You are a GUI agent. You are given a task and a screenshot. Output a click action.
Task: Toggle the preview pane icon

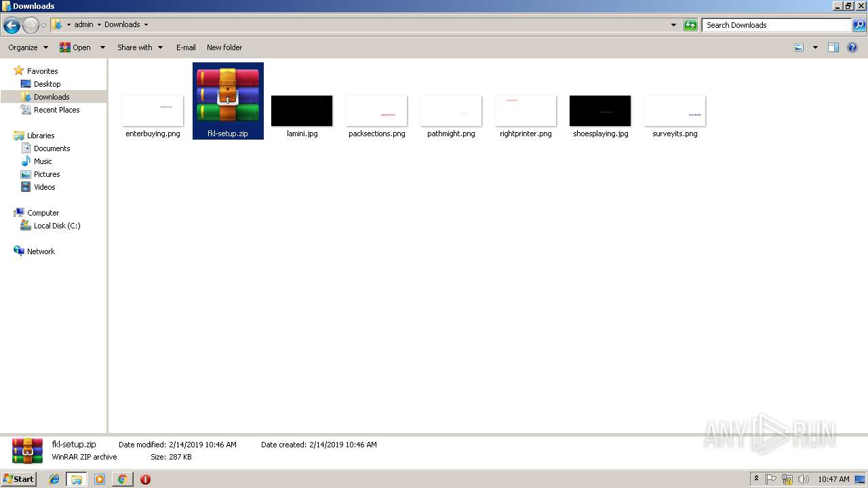tap(833, 47)
